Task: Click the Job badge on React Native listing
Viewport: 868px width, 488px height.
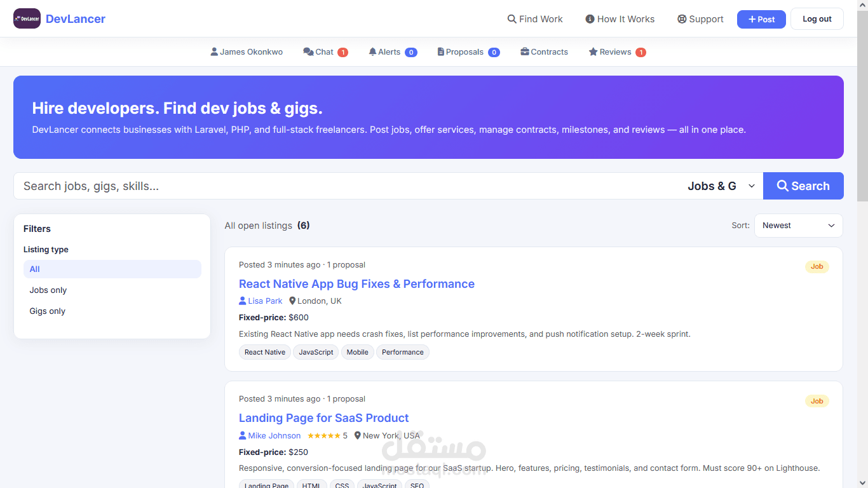Action: (817, 267)
